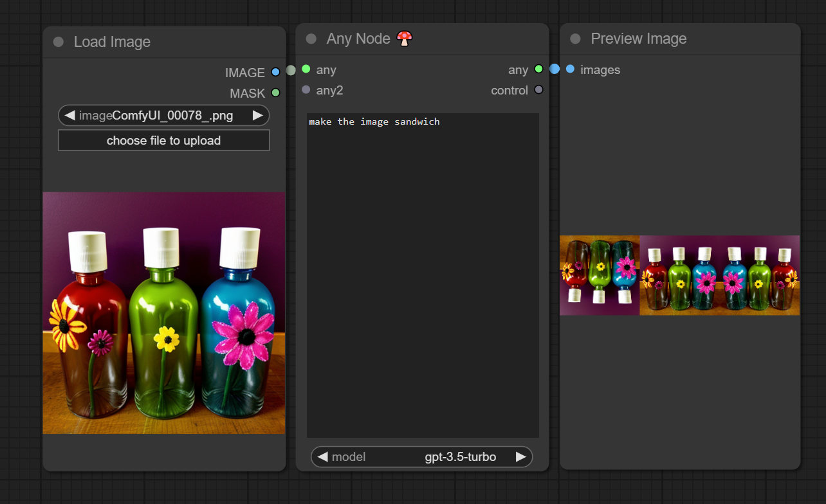This screenshot has height=504, width=826.
Task: Toggle collapse dot on Any Node
Action: tap(311, 39)
